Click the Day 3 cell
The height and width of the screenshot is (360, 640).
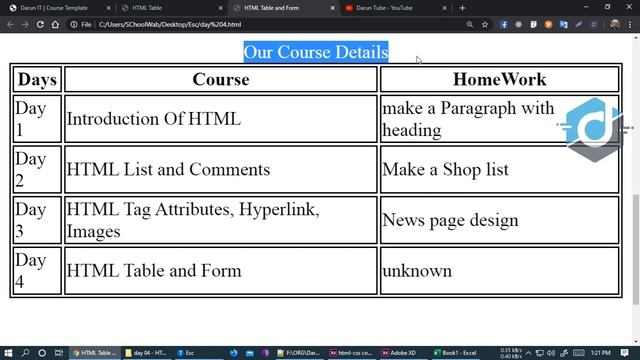[x=37, y=220]
